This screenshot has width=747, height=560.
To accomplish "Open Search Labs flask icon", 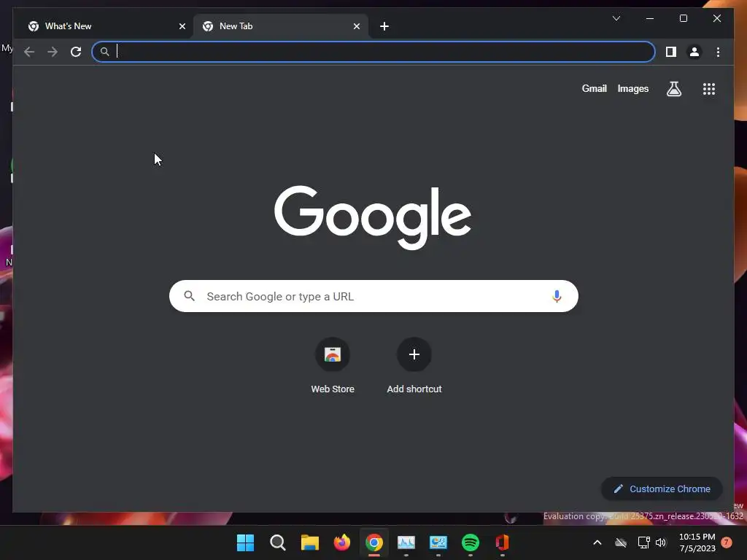I will [673, 88].
